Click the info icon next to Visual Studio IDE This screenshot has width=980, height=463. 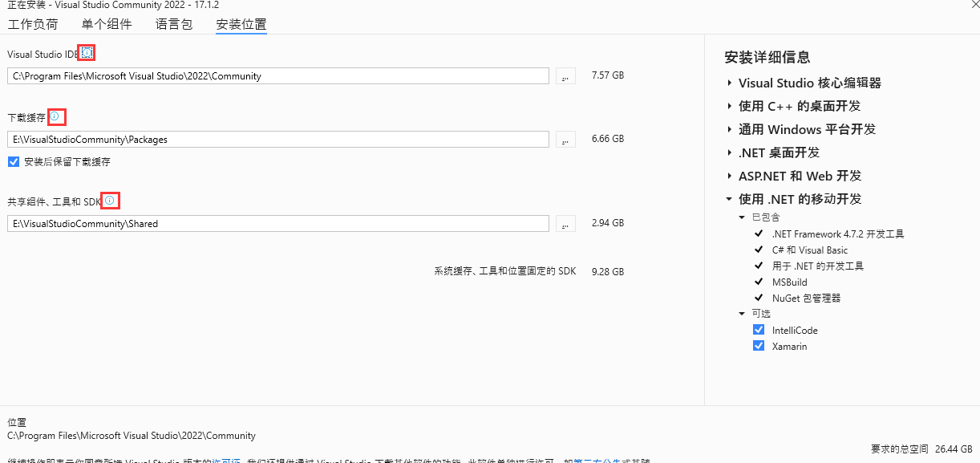tap(87, 53)
